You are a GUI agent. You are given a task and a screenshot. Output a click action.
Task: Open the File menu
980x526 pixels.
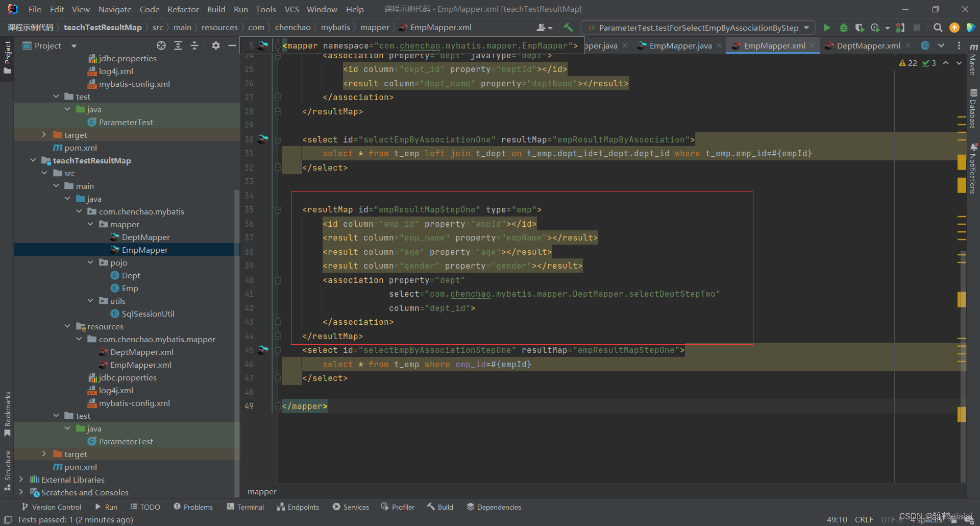point(35,9)
